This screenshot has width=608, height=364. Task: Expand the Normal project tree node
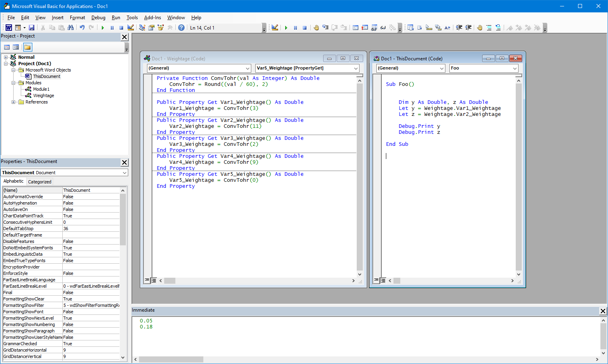tap(6, 57)
